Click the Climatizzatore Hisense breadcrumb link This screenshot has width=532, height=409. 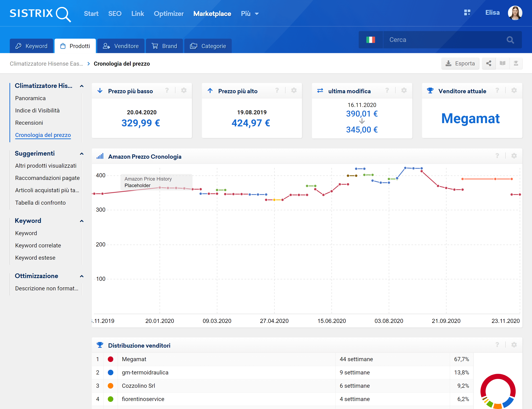46,64
